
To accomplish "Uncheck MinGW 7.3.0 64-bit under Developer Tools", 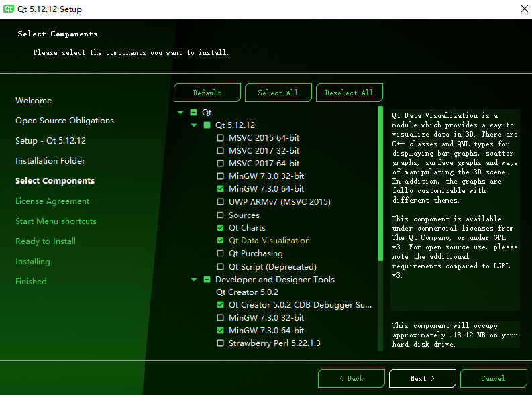I will (220, 330).
